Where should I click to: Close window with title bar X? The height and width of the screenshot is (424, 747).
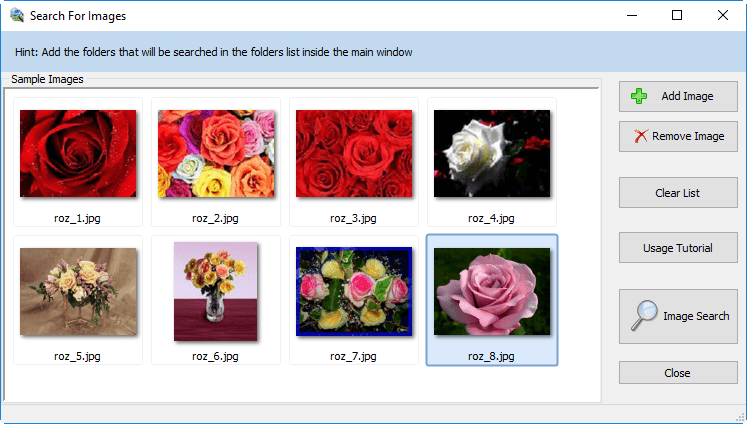[723, 15]
